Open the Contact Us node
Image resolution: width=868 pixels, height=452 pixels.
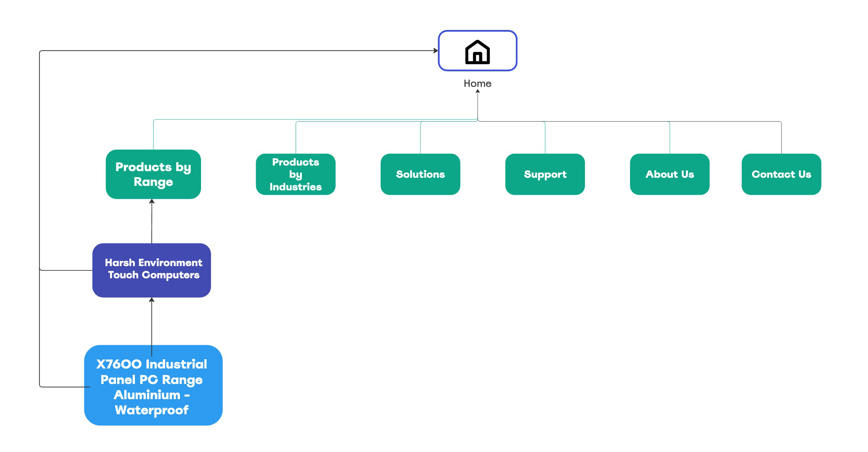781,174
